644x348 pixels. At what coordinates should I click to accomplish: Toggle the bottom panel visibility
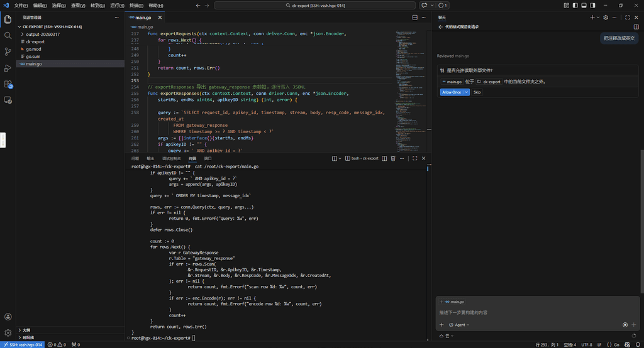tap(584, 5)
